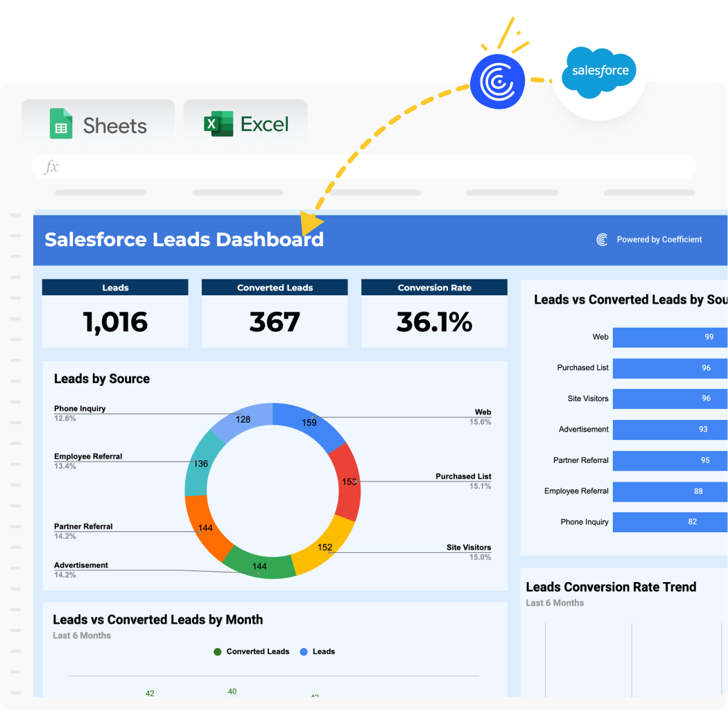The image size is (728, 711).
Task: Click the Phone Inquiry 12.6% label
Action: [80, 413]
